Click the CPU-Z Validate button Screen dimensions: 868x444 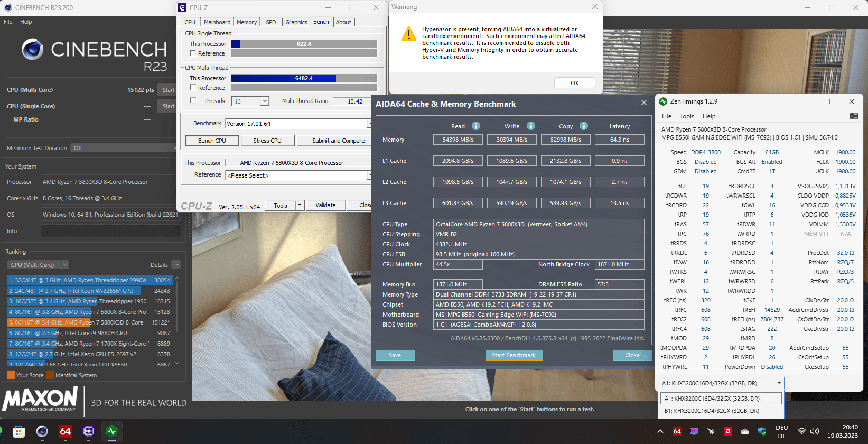[325, 205]
